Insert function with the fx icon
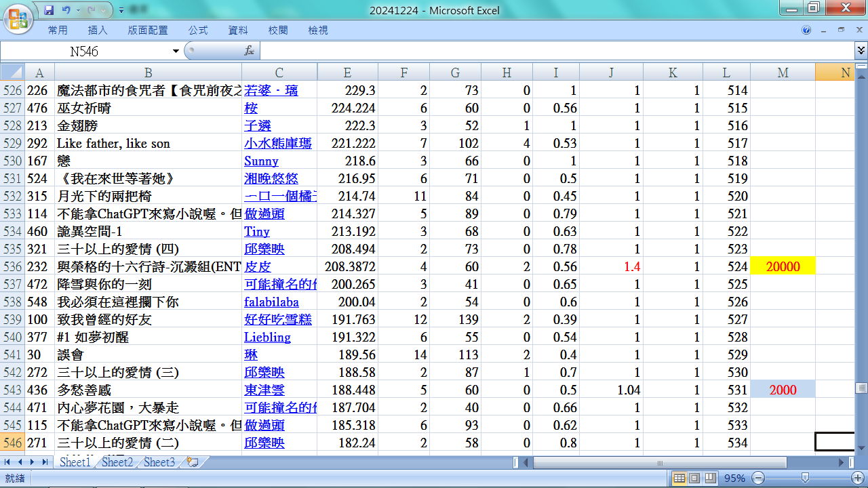The image size is (868, 488). (x=249, y=51)
